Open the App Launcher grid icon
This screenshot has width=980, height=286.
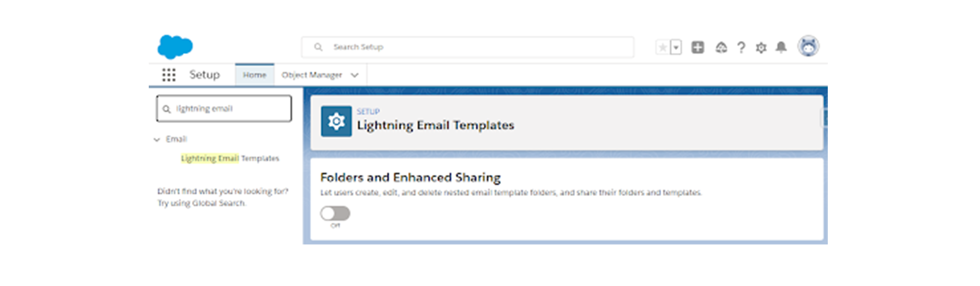[x=168, y=74]
